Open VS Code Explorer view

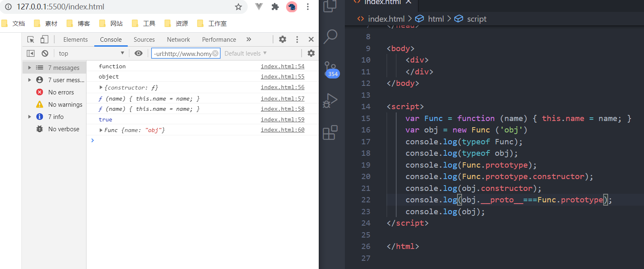330,6
